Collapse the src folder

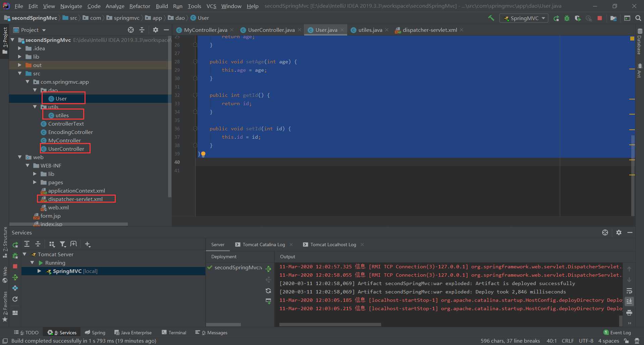pos(20,73)
